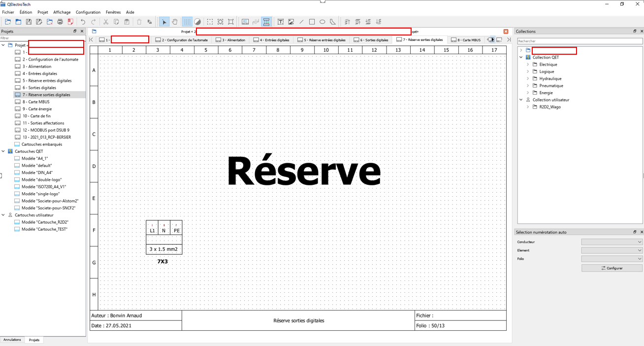This screenshot has height=346, width=644.
Task: Select the rectangle drawing tool
Action: [312, 22]
